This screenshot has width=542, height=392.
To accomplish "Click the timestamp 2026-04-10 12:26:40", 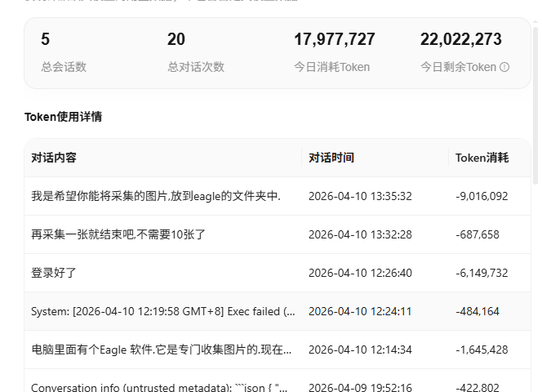I will pos(360,273).
